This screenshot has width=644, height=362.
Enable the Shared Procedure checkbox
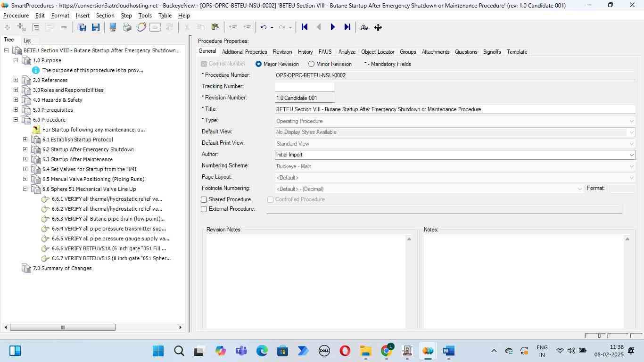(x=204, y=200)
